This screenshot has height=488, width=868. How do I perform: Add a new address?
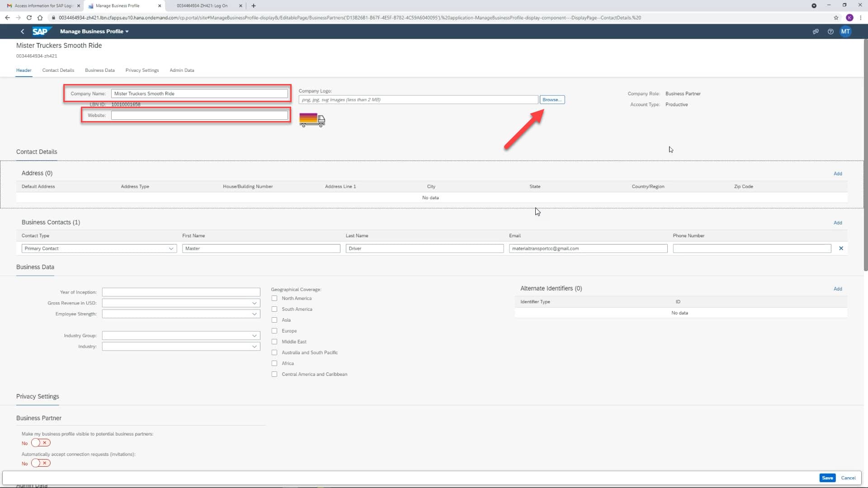click(838, 174)
